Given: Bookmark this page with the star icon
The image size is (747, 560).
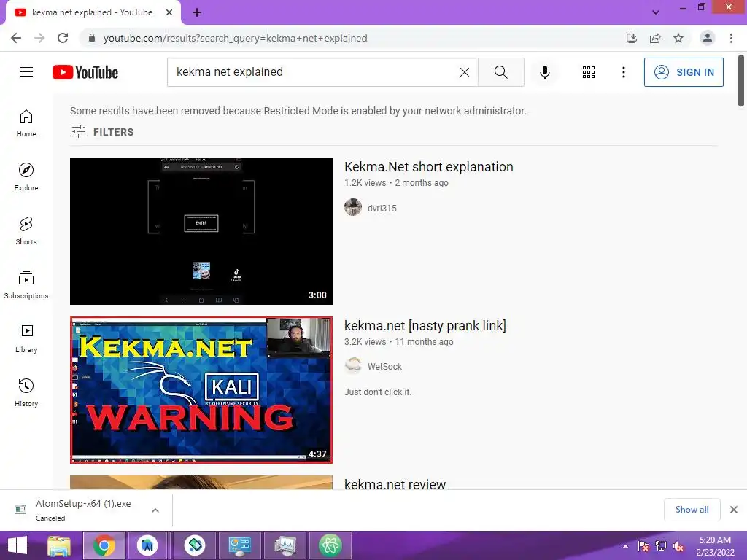Looking at the screenshot, I should tap(678, 38).
